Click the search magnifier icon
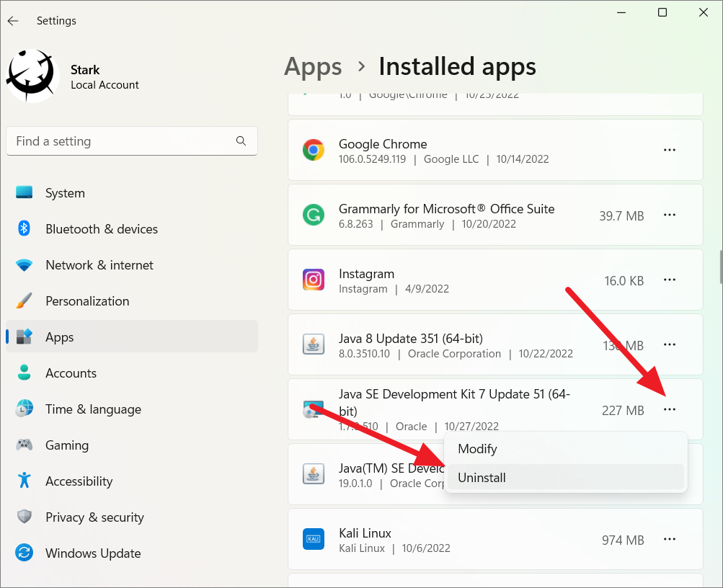 tap(241, 141)
